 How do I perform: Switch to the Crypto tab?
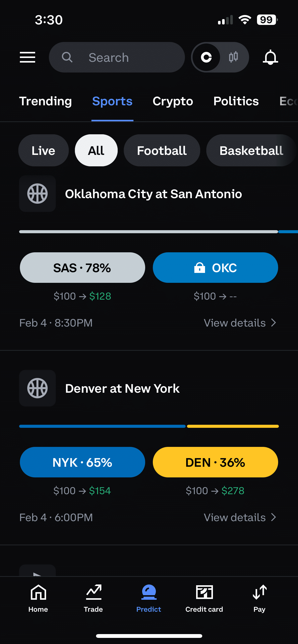point(173,101)
